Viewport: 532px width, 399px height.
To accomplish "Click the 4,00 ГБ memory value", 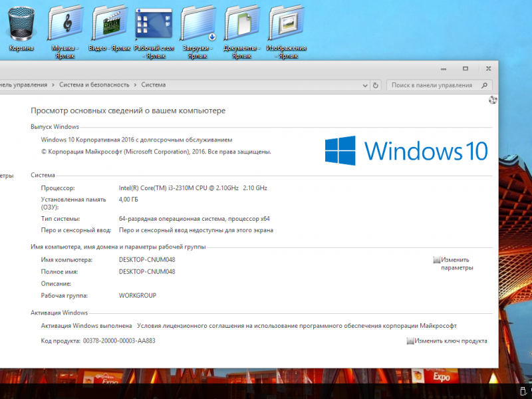I will 128,199.
